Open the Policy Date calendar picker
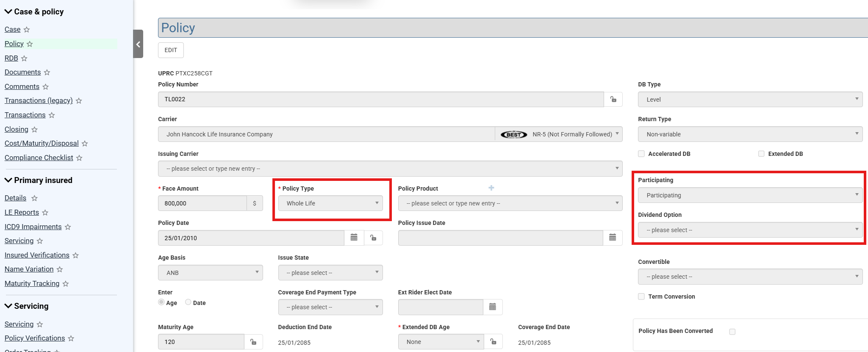Viewport: 868px width, 352px height. point(354,238)
